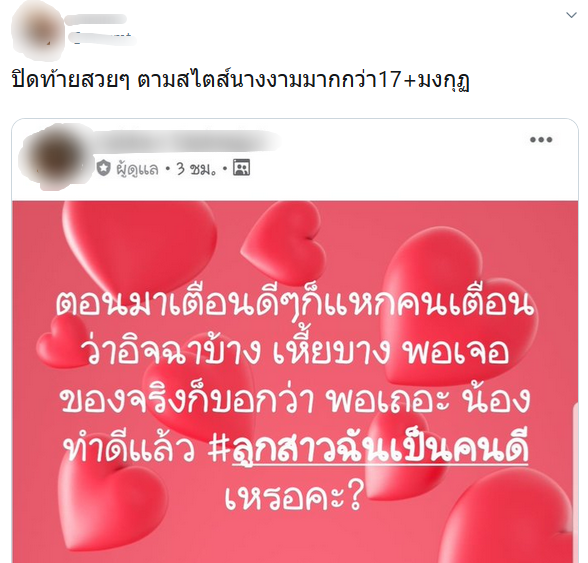Click the 'ผู้ดูแล' admin label
The image size is (588, 563).
coord(137,170)
